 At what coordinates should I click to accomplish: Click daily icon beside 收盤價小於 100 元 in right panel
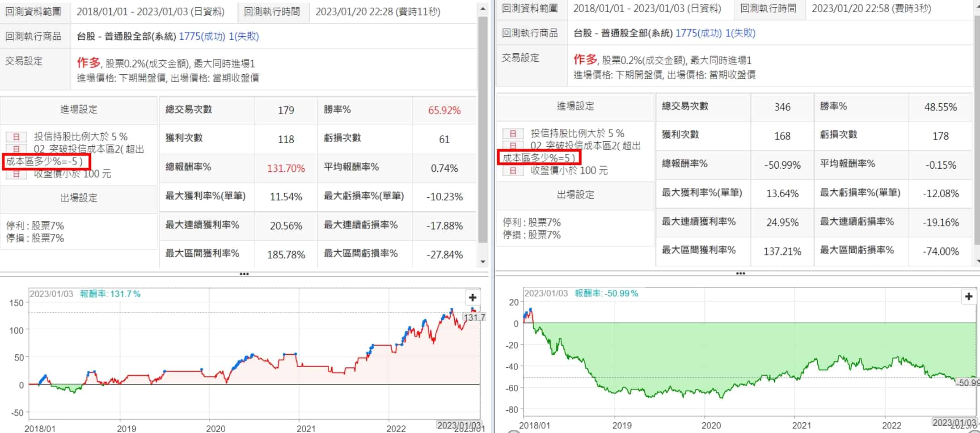click(513, 170)
